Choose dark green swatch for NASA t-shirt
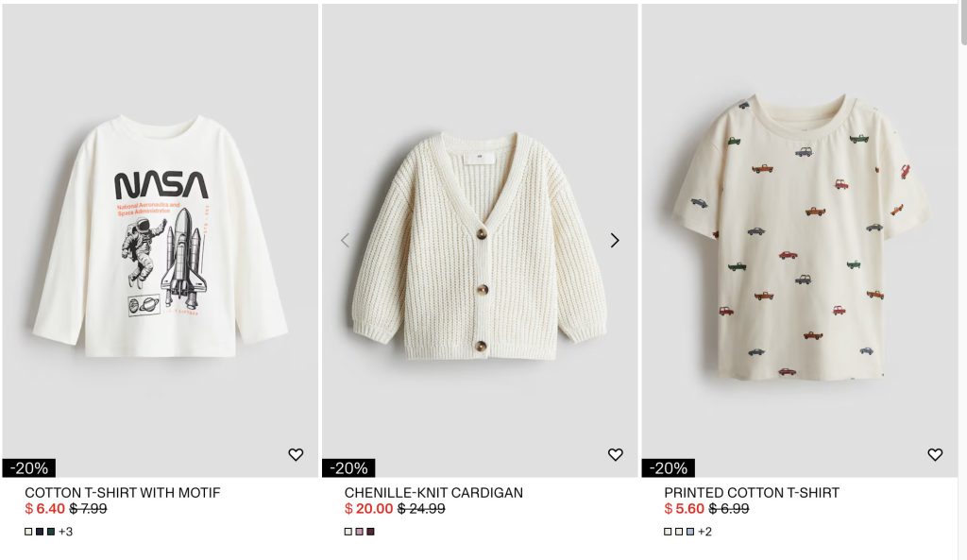The height and width of the screenshot is (560, 967). click(51, 532)
